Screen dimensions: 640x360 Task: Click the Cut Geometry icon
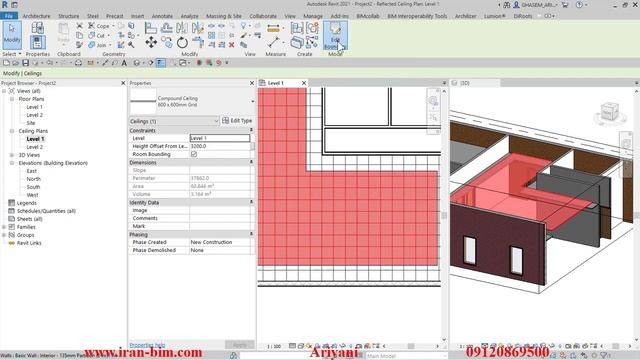click(x=92, y=35)
